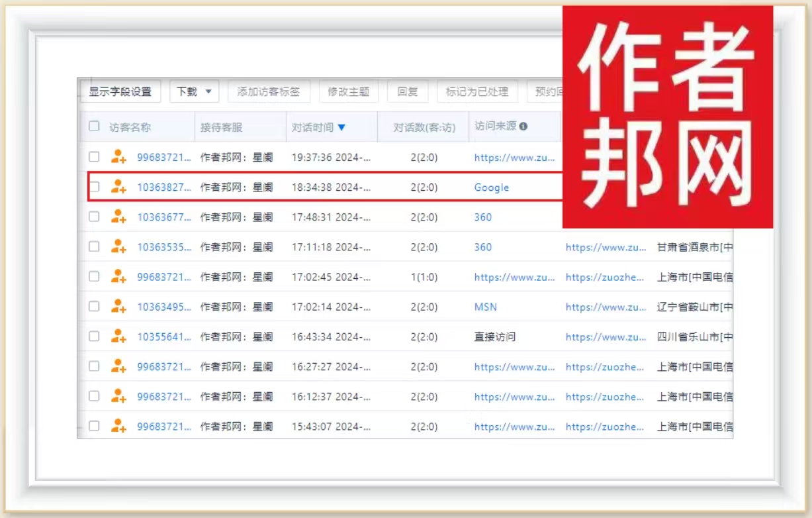Click add-visitor icon in Google source row
Image resolution: width=812 pixels, height=518 pixels.
tap(118, 187)
